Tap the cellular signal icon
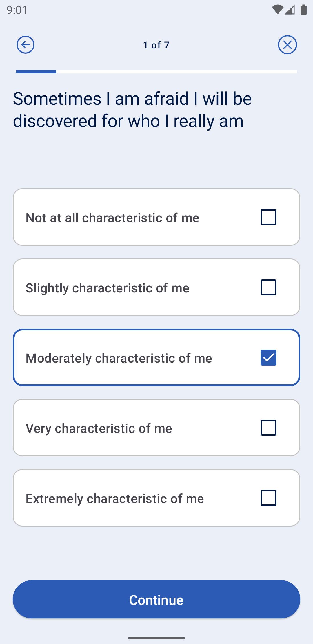 pos(290,10)
